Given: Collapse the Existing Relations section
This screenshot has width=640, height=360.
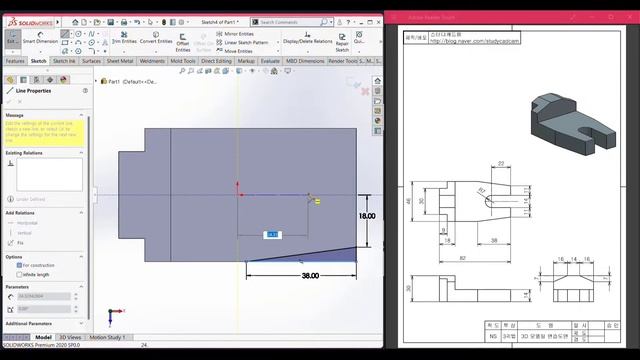Looking at the screenshot, I should click(81, 153).
